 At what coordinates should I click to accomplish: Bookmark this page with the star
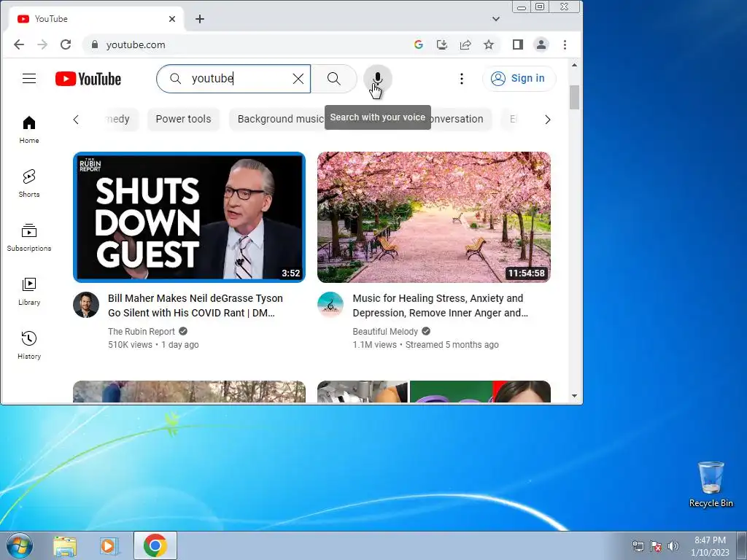pyautogui.click(x=488, y=44)
